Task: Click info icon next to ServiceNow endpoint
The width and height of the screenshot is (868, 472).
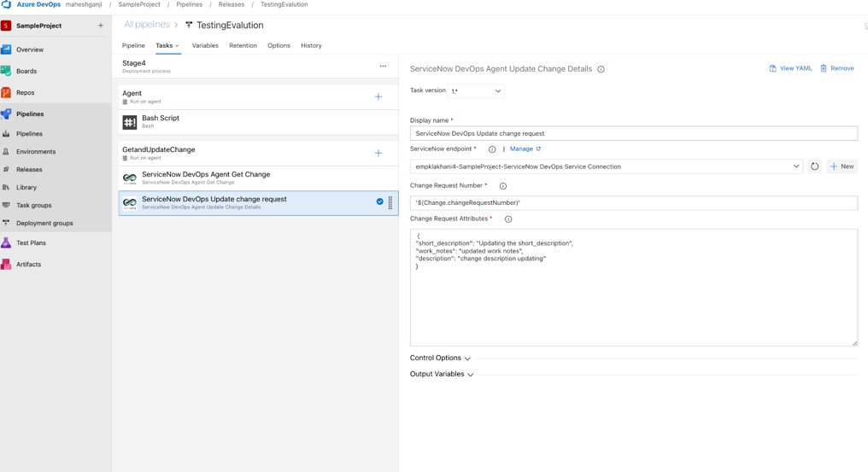Action: 491,149
